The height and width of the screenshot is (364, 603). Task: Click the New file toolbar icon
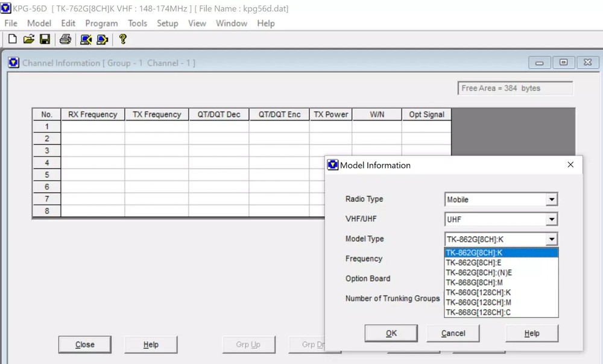[12, 39]
